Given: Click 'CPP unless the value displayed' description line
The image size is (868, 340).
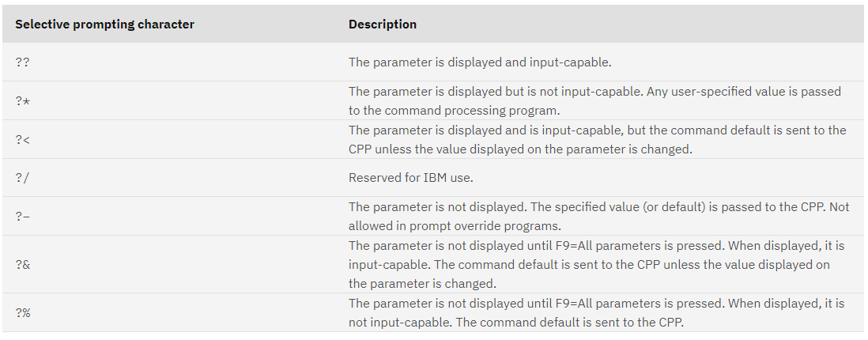Looking at the screenshot, I should click(x=520, y=149).
